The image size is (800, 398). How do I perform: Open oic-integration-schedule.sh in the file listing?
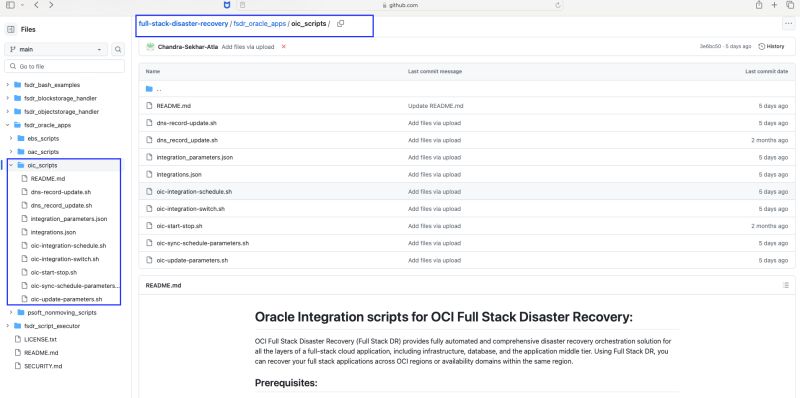(x=194, y=191)
